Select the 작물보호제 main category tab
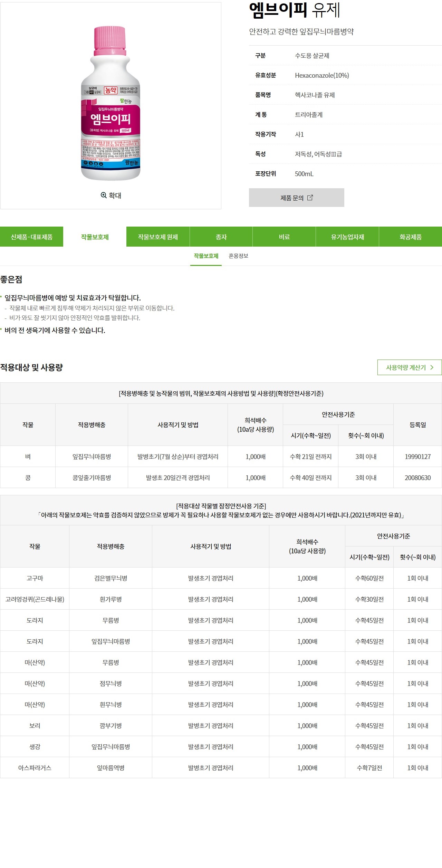Viewport: 442px width, 868px height. tap(95, 237)
